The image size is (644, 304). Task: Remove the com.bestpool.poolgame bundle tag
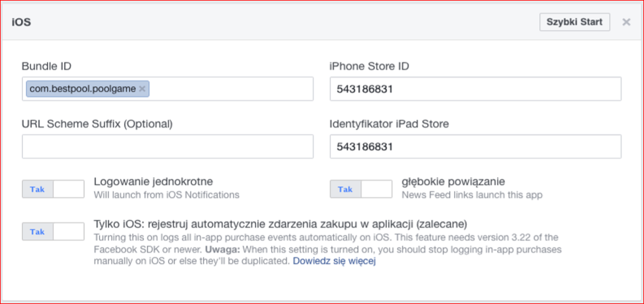click(143, 89)
